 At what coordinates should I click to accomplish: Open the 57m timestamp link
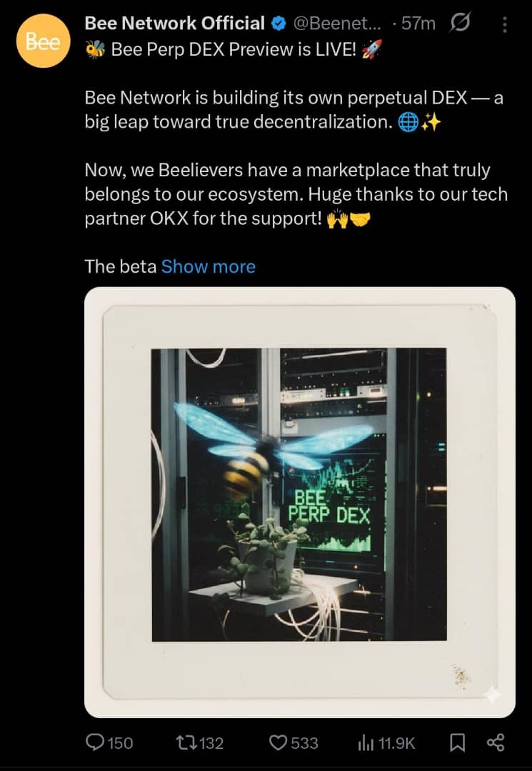418,23
